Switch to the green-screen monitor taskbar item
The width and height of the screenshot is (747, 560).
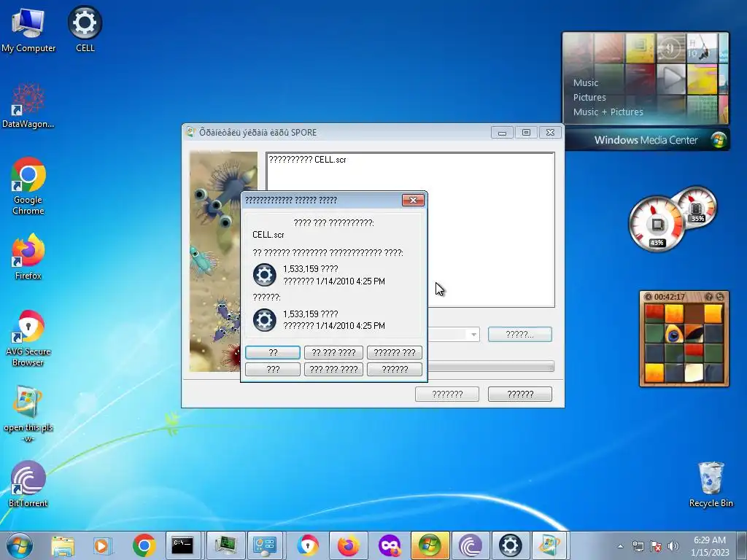point(225,545)
